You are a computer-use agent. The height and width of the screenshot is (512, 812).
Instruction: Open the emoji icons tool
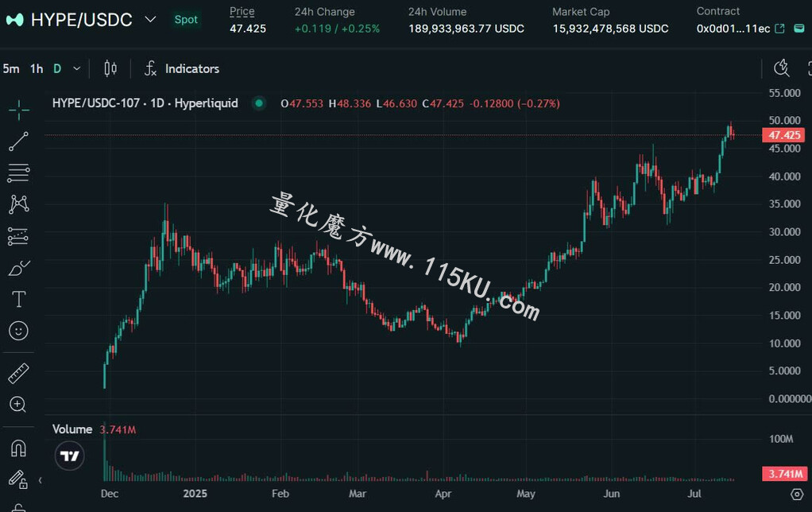18,331
